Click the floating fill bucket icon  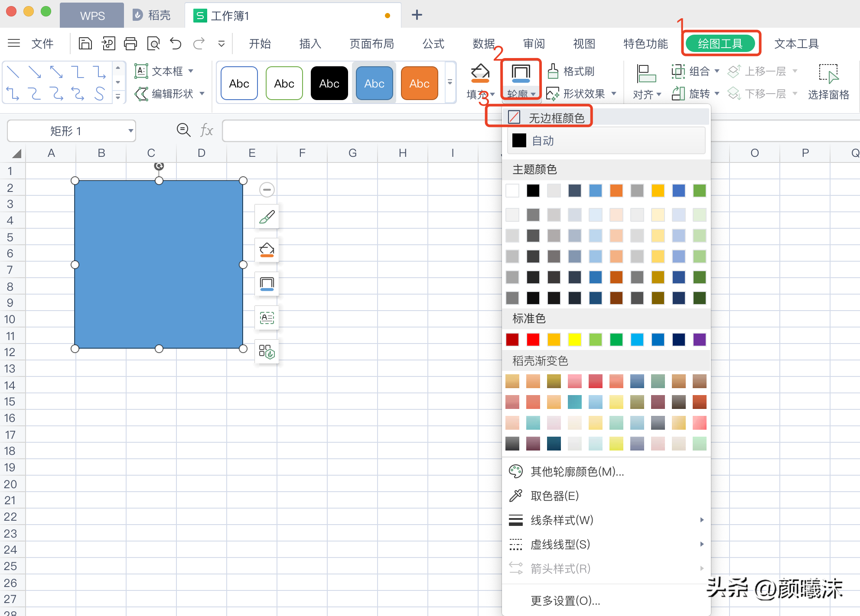[267, 250]
